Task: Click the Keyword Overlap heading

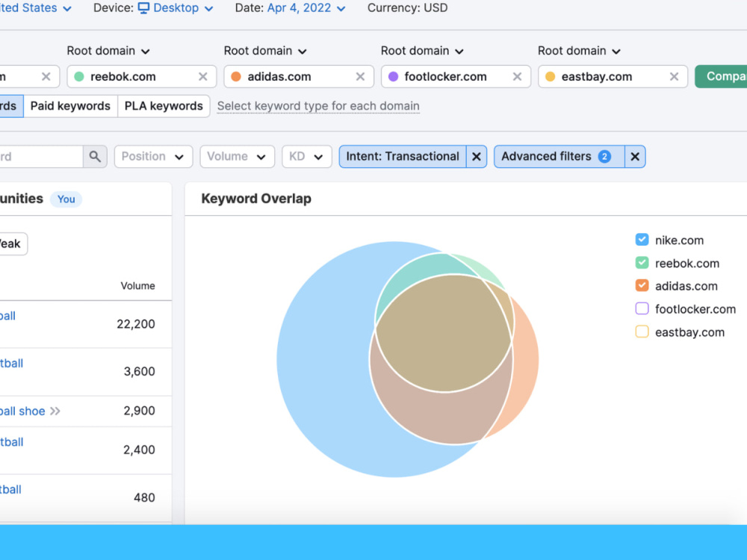Action: pyautogui.click(x=256, y=199)
